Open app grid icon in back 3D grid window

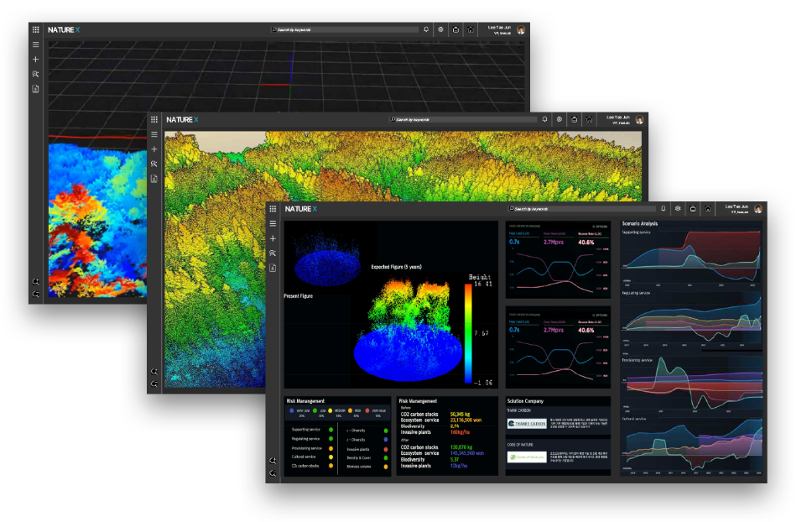click(x=36, y=30)
